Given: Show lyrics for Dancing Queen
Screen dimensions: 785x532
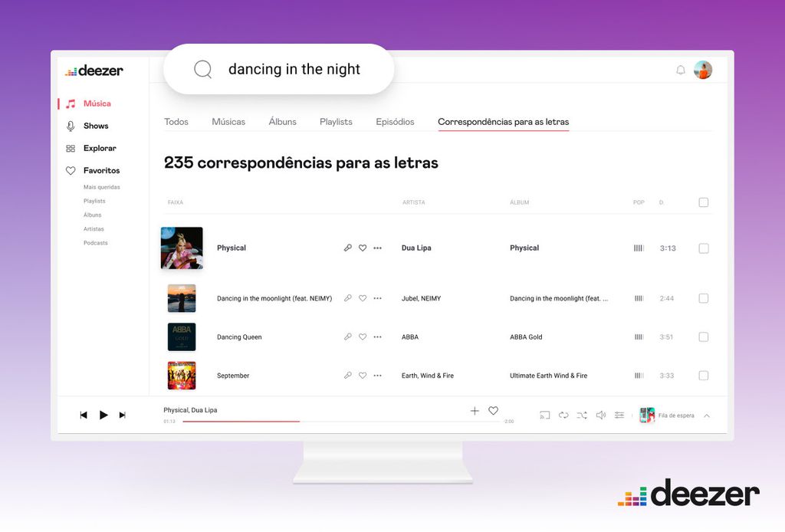Looking at the screenshot, I should (348, 337).
